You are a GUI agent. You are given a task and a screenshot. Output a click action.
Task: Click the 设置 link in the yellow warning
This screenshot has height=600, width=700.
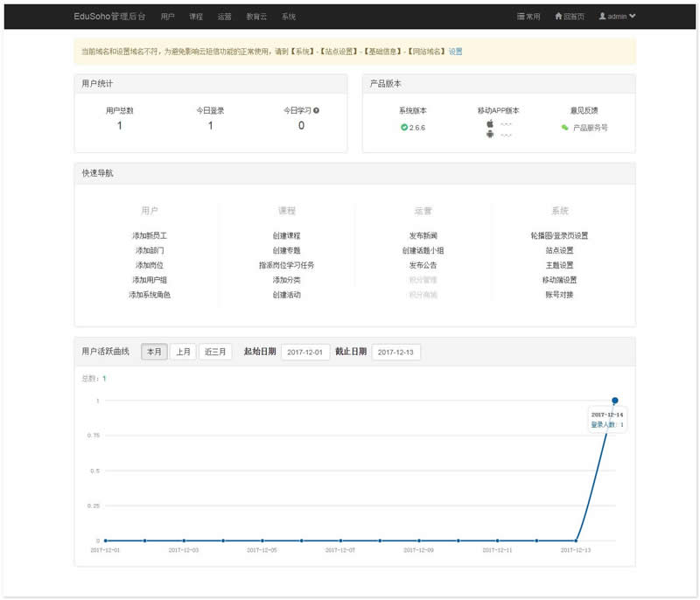pyautogui.click(x=455, y=52)
